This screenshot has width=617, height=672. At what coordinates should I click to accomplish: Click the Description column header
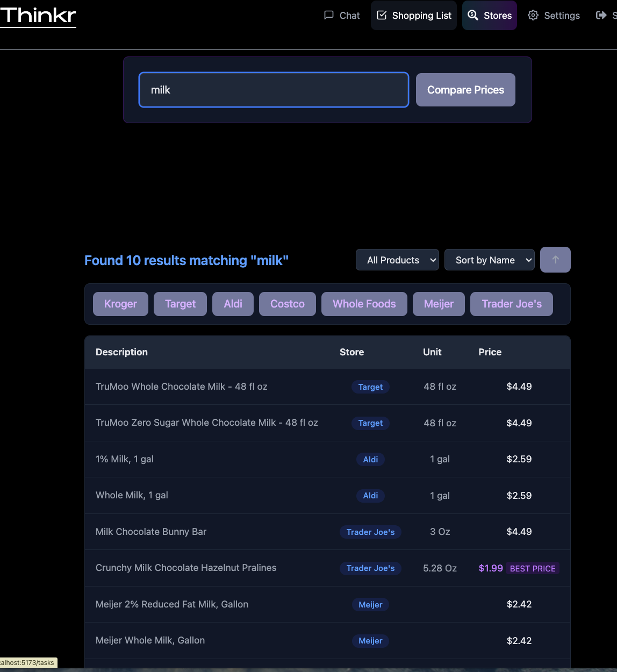pos(121,352)
